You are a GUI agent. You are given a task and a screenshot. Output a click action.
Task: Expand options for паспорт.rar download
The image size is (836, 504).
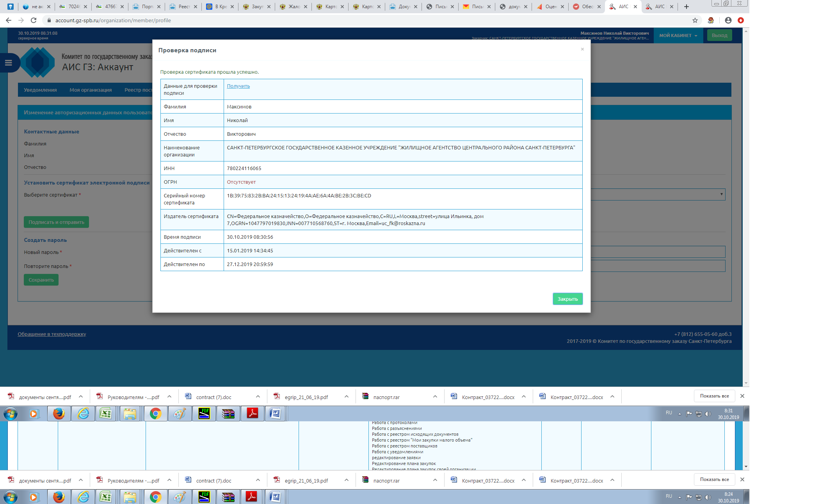click(x=435, y=397)
